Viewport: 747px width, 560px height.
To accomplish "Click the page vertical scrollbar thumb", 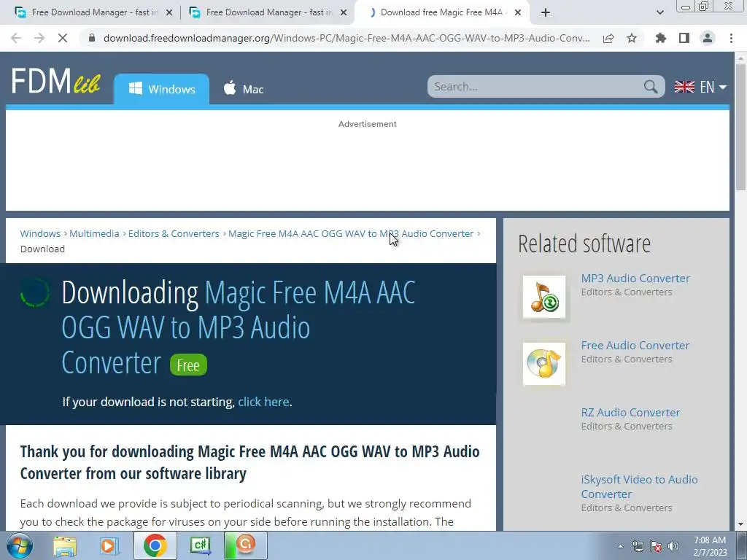I will tap(740, 126).
